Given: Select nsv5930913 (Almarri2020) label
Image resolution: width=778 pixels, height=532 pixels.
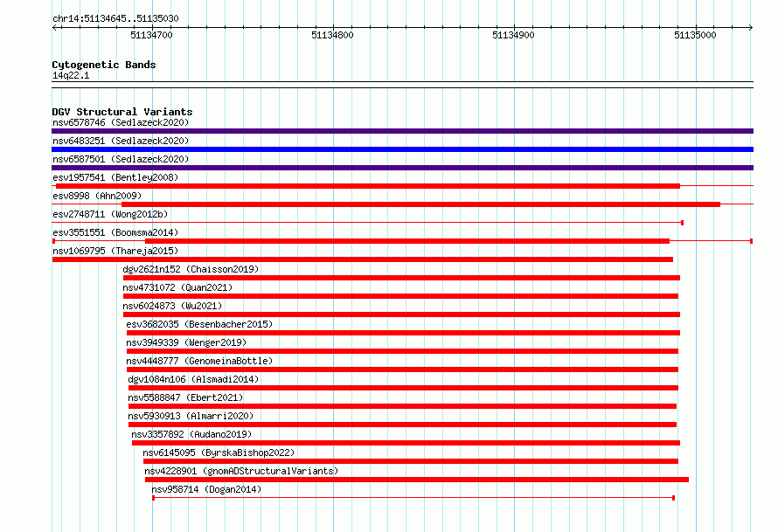Looking at the screenshot, I should [x=191, y=416].
